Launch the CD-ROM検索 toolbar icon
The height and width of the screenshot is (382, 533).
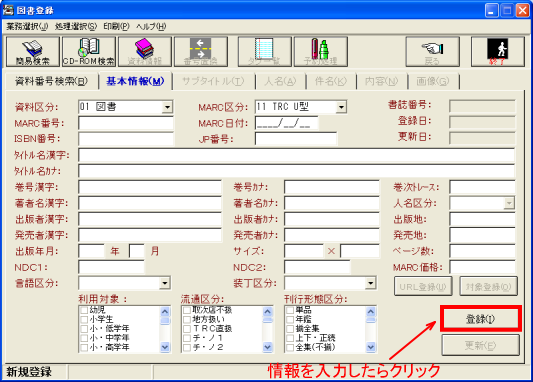(89, 52)
